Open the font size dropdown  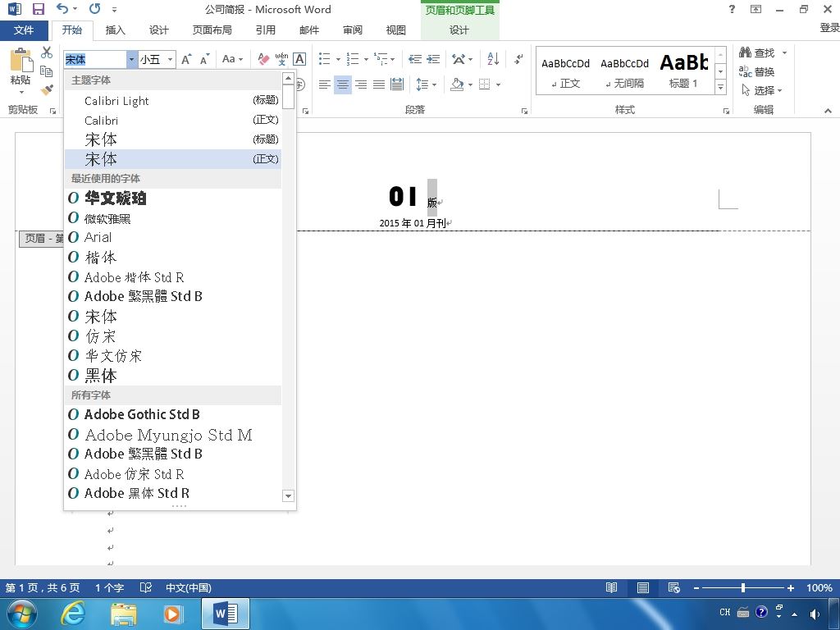[x=170, y=59]
